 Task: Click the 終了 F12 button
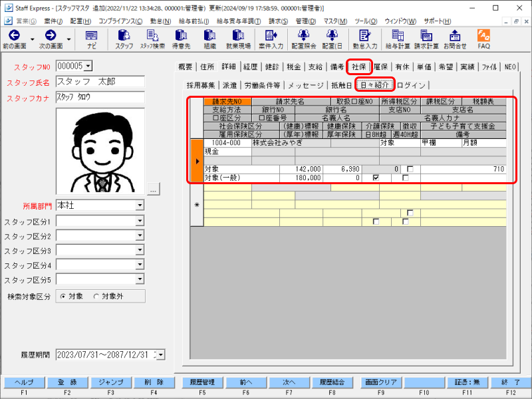[x=511, y=382]
